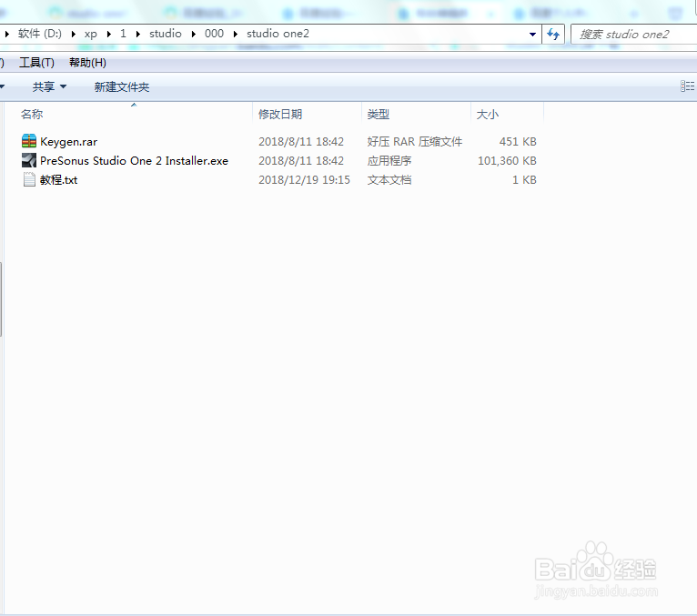Screen dimensions: 697x616
Task: Select the Keygen.rar file name
Action: [68, 142]
